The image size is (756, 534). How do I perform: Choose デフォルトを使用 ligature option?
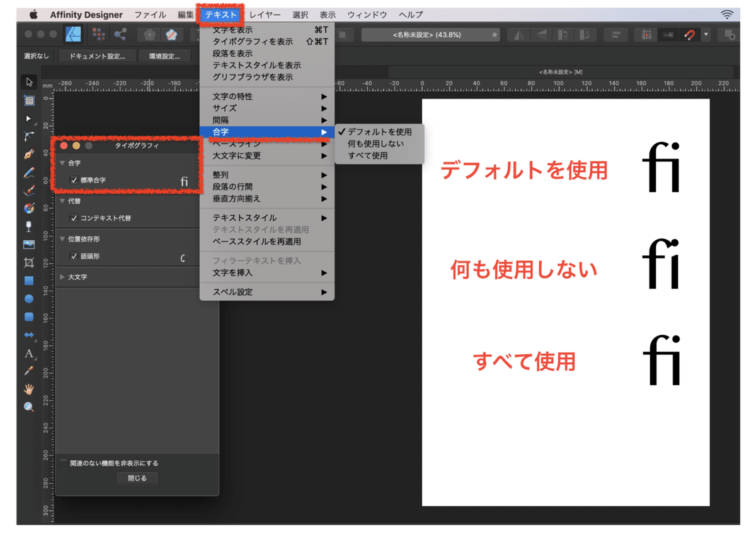(x=379, y=132)
